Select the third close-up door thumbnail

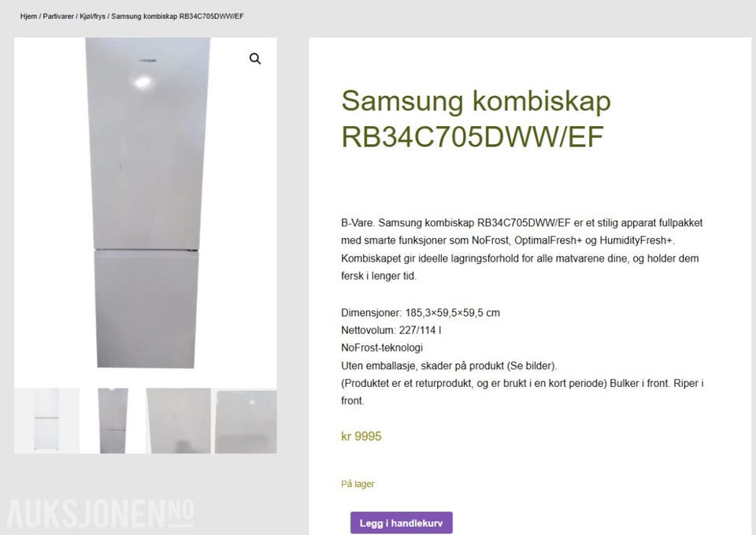(x=179, y=421)
